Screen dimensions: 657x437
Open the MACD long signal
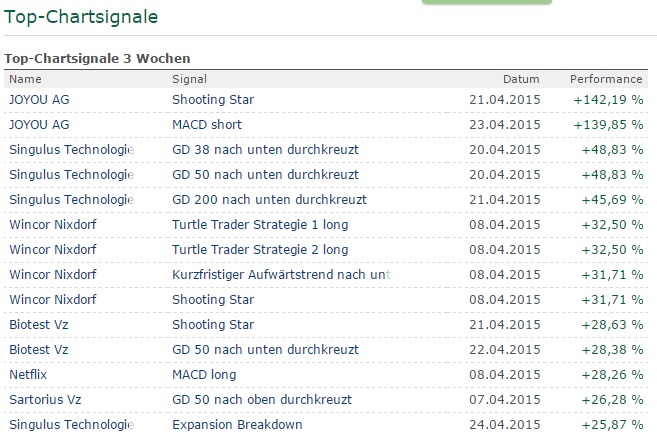(204, 375)
